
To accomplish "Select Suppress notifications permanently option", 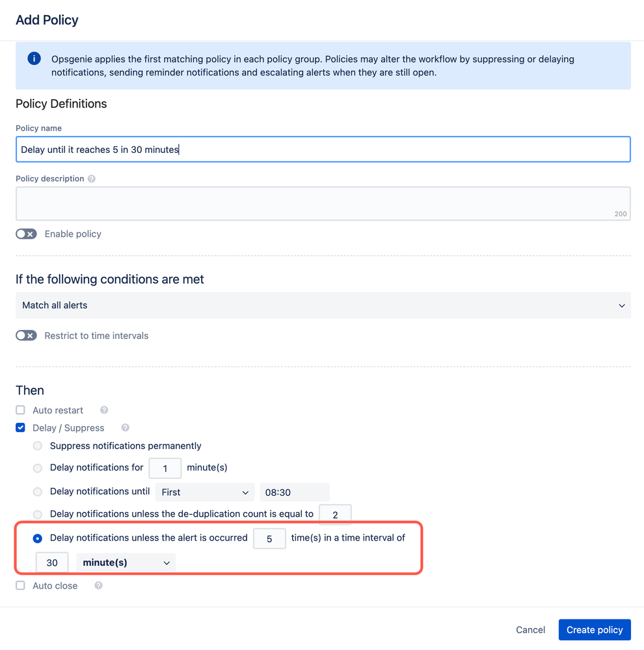I will [x=37, y=446].
